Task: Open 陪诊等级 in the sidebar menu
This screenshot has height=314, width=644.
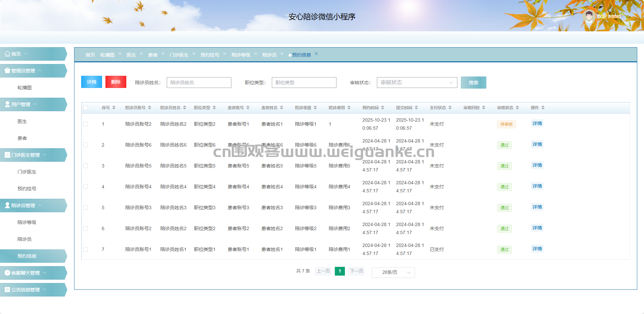Action: (27, 222)
